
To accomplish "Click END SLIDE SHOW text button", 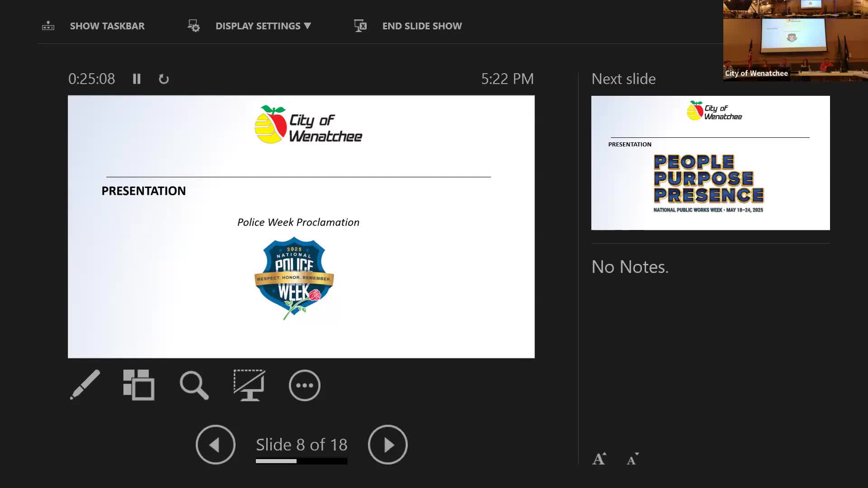I will 422,26.
